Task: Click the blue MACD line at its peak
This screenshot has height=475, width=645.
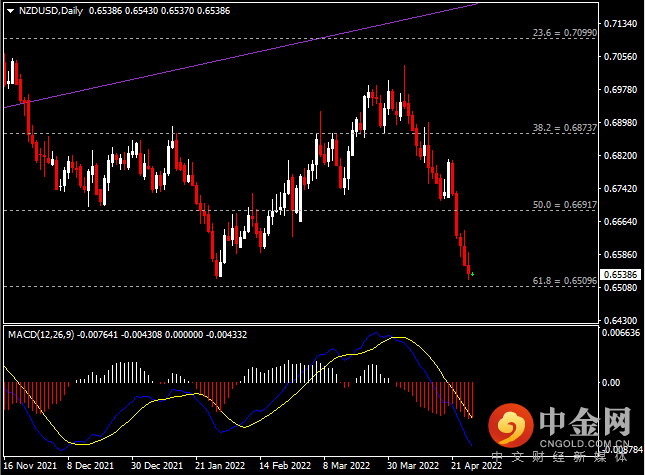Action: [x=376, y=333]
